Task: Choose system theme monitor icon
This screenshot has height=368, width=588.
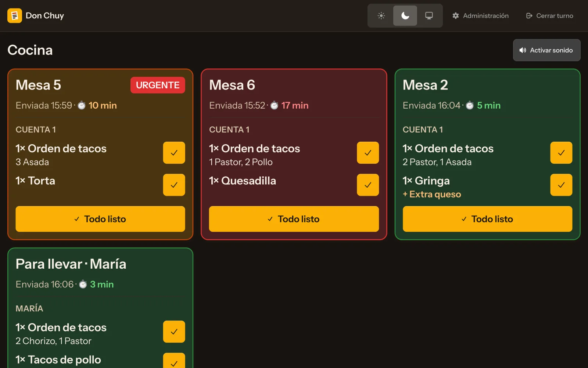Action: point(429,15)
